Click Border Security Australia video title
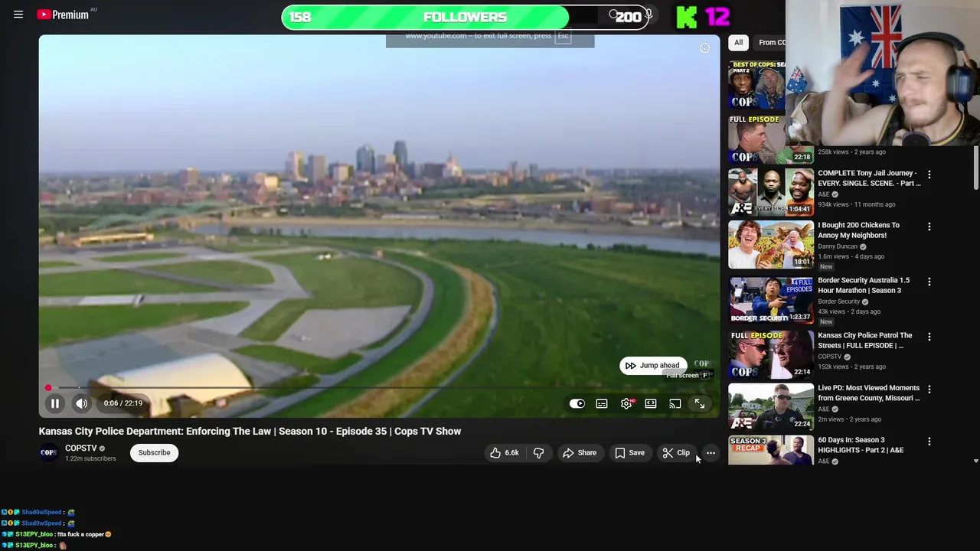The height and width of the screenshot is (551, 980). tap(864, 285)
